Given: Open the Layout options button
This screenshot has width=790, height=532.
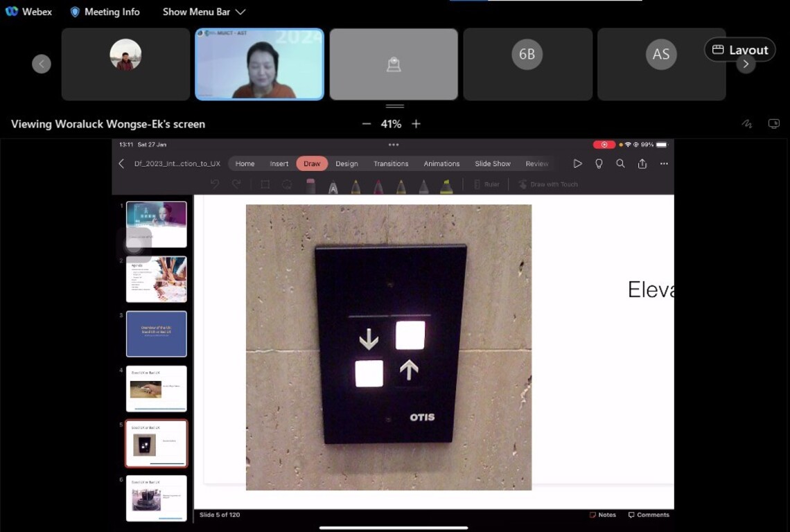Looking at the screenshot, I should tap(739, 50).
